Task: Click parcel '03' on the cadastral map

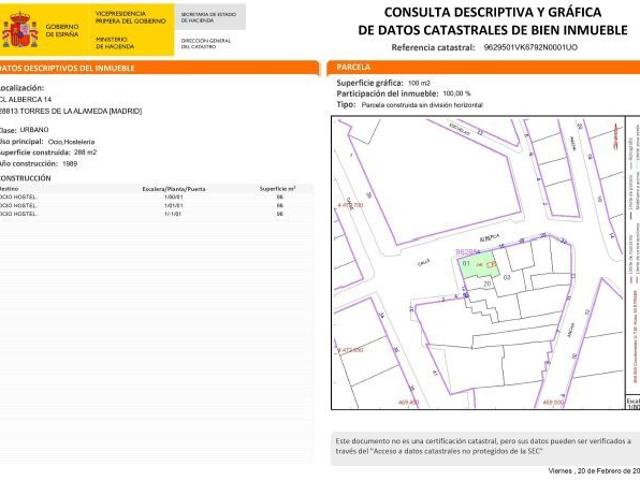Action: coord(507,278)
